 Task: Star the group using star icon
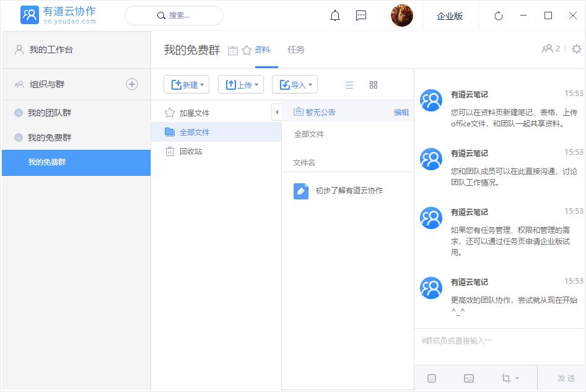247,50
